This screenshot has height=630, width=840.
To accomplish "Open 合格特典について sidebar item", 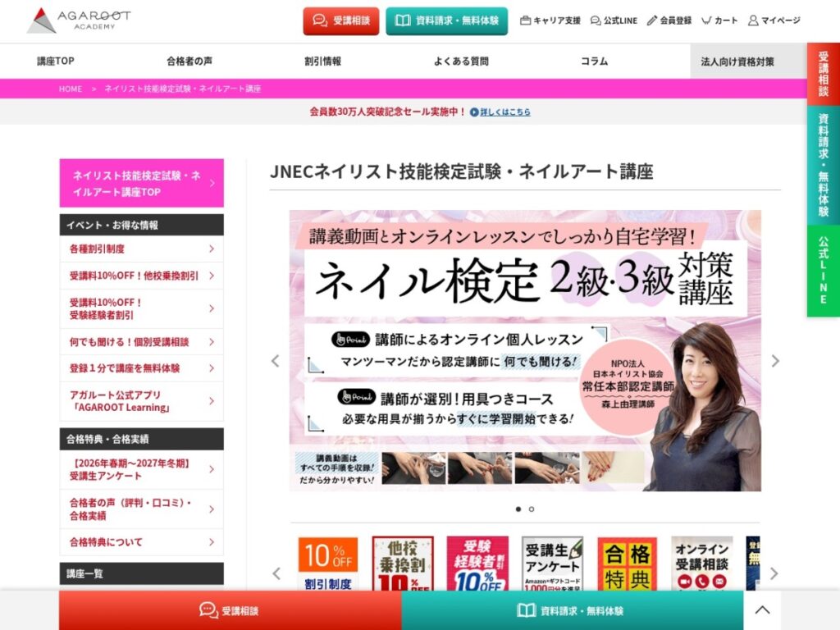I will [x=141, y=542].
